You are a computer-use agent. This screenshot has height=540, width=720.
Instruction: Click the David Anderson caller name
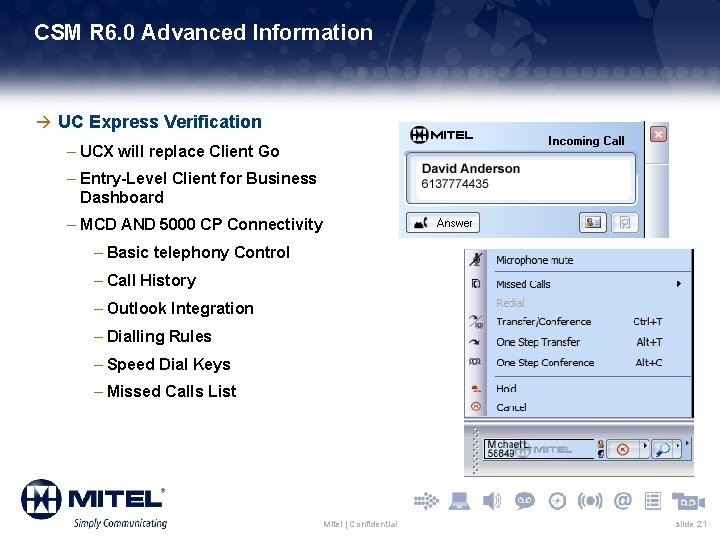tap(471, 169)
